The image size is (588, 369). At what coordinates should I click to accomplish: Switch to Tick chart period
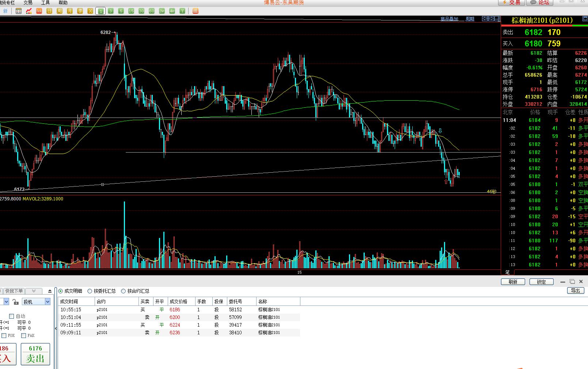[x=39, y=11]
